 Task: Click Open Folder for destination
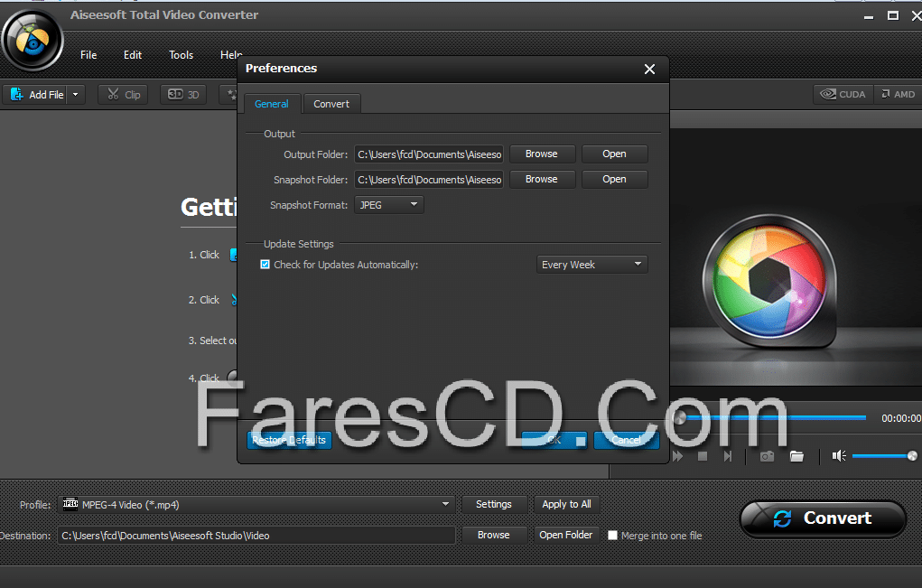pyautogui.click(x=566, y=535)
